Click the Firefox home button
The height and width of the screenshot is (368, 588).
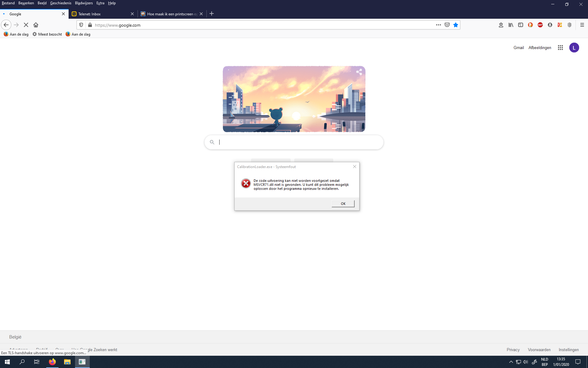[36, 25]
